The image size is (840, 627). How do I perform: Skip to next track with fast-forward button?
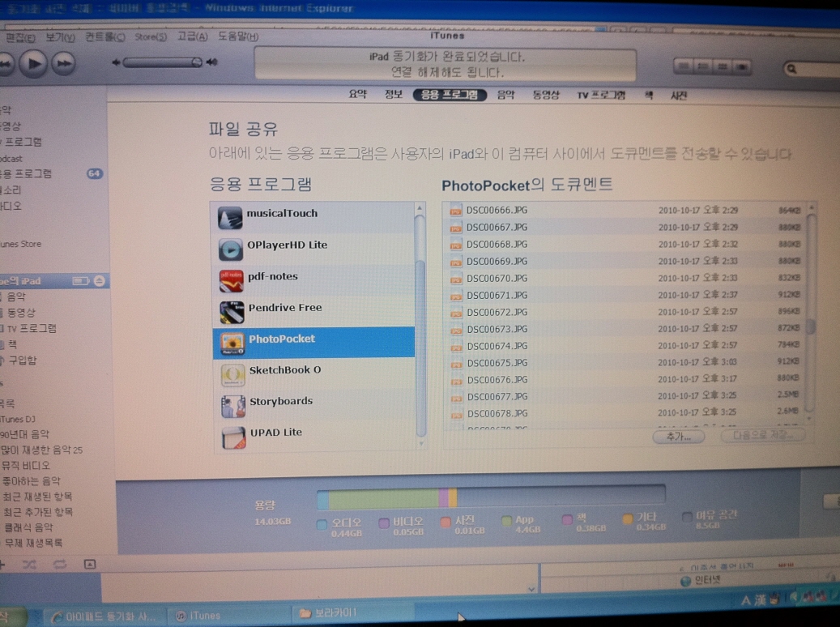coord(64,64)
